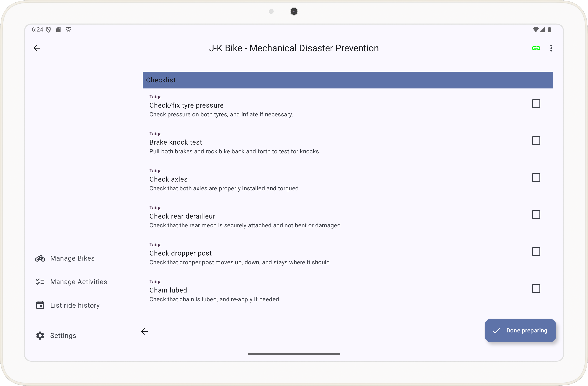
Task: Mark Check rear derailleur as done
Action: (x=536, y=215)
